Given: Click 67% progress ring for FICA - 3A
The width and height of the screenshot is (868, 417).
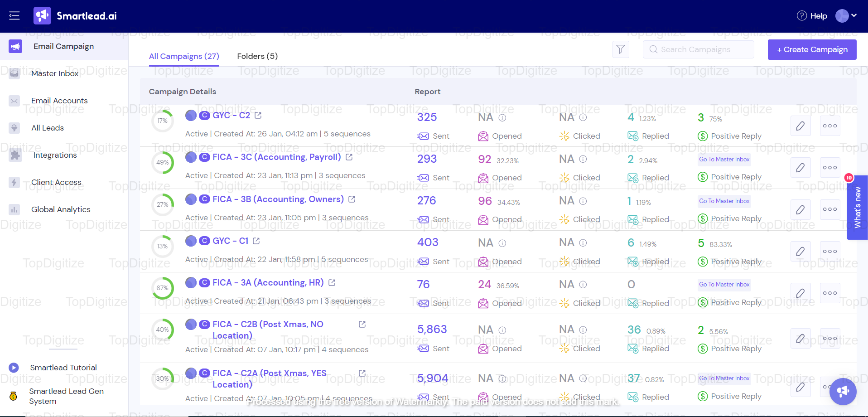Looking at the screenshot, I should (163, 288).
